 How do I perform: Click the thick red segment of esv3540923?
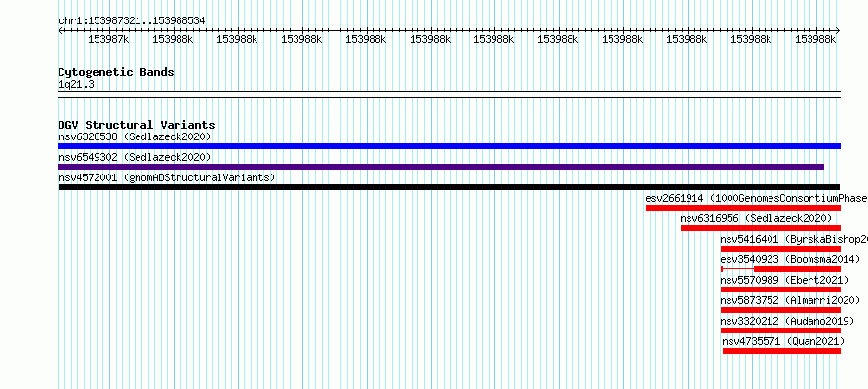coord(797,269)
